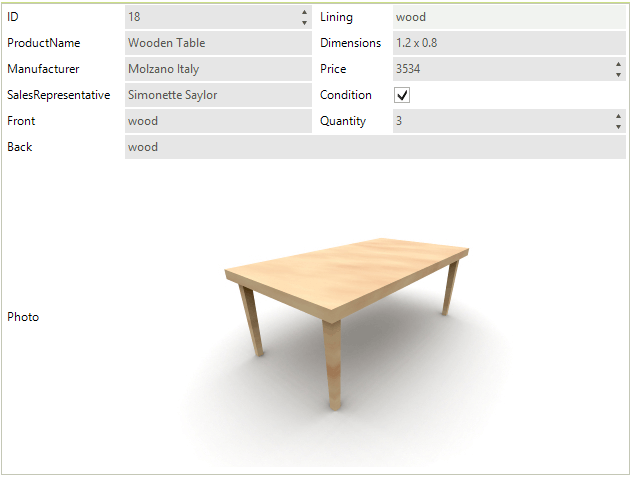Increment the Price using up arrow
Image resolution: width=635 pixels, height=478 pixels.
(x=618, y=64)
